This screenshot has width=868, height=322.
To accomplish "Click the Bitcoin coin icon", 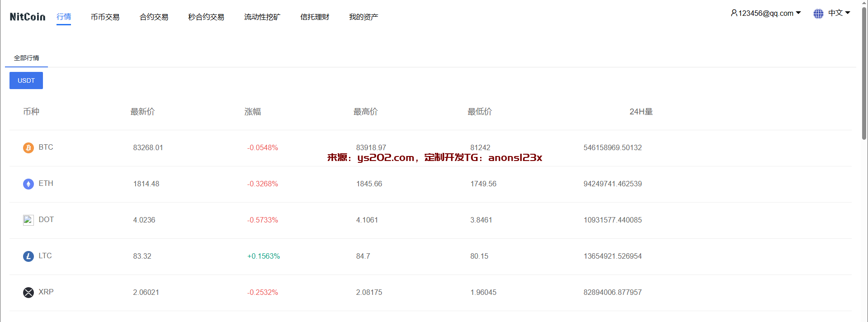I will pyautogui.click(x=28, y=148).
